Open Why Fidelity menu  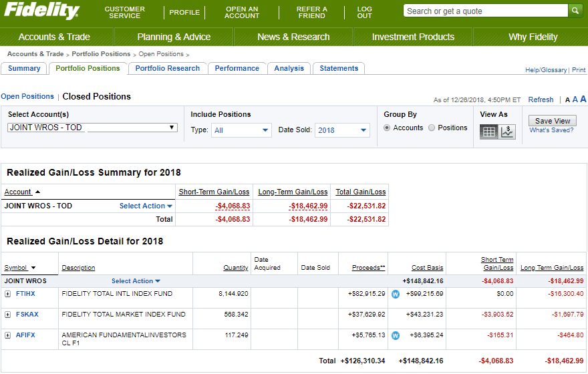533,37
